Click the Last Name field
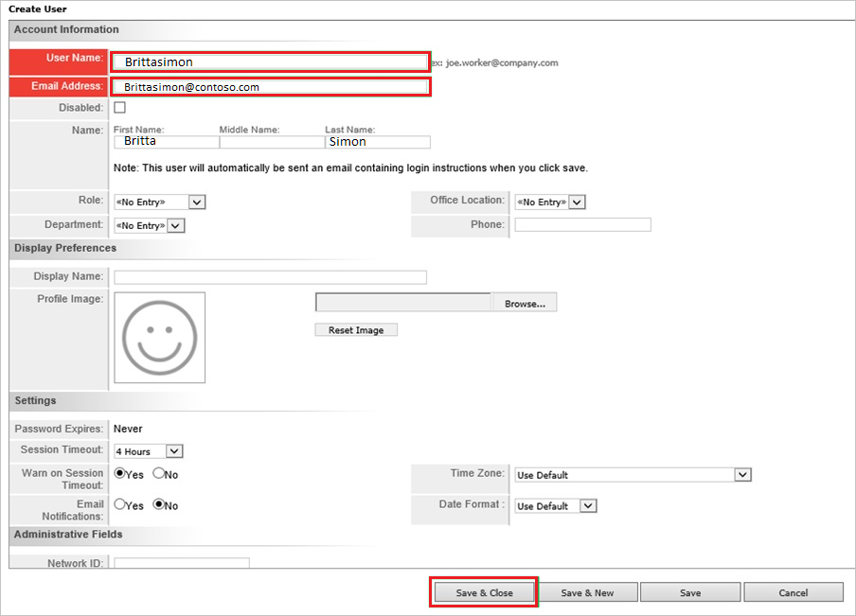 click(x=378, y=142)
